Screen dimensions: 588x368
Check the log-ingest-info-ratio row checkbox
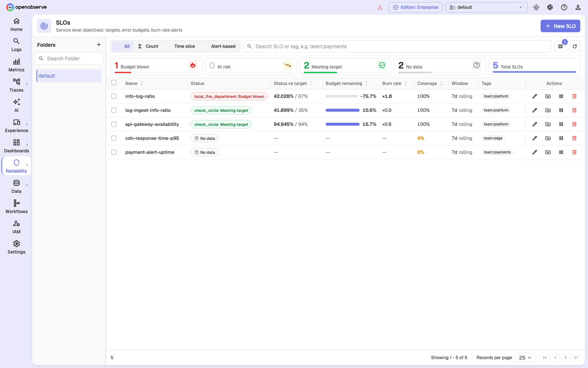tap(114, 110)
